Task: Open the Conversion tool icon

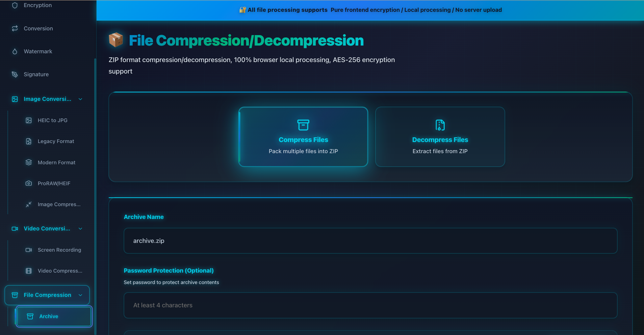Action: (x=15, y=28)
